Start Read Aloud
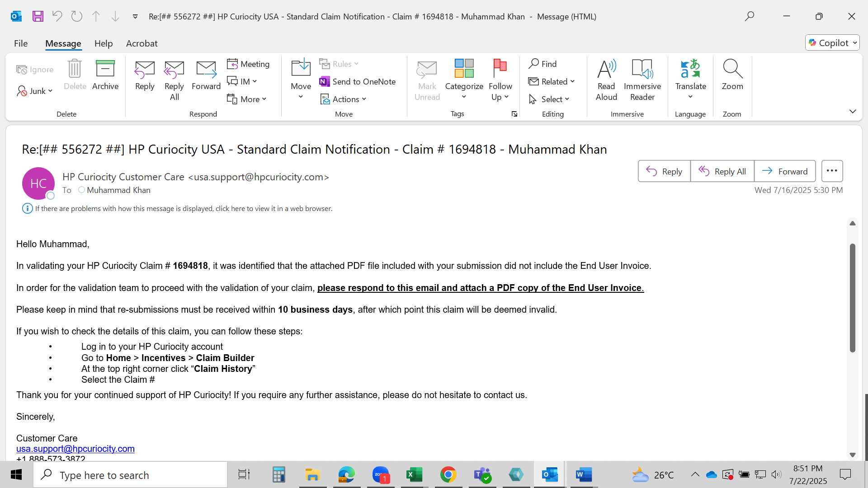 (x=606, y=80)
